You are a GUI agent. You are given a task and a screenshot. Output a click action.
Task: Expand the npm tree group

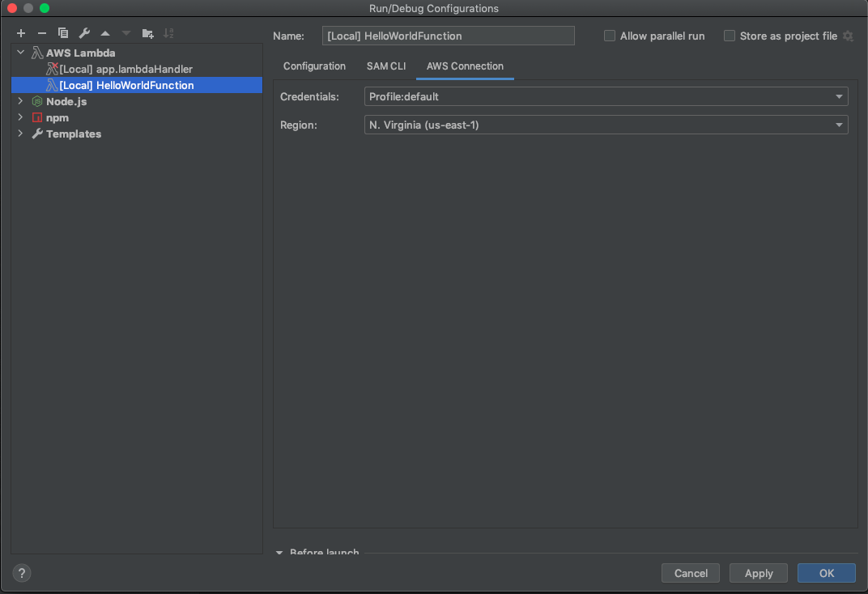[20, 117]
